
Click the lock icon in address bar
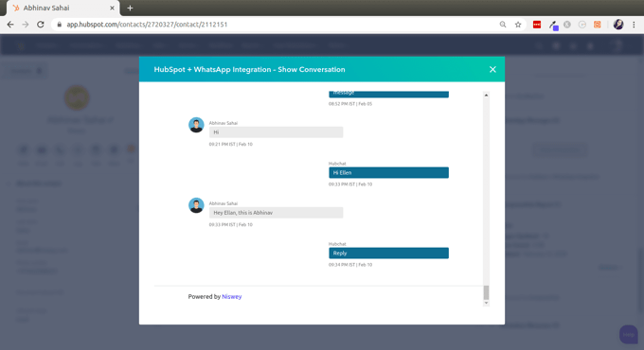(59, 25)
